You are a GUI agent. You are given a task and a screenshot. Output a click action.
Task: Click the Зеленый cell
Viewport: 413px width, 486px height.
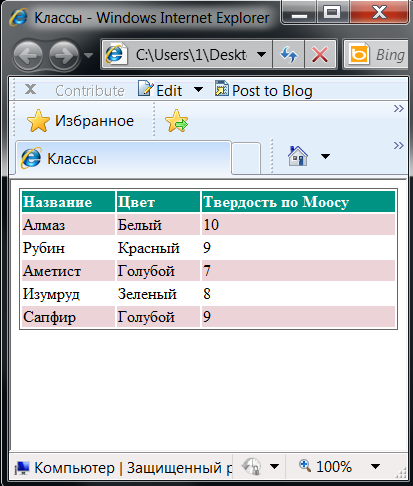[158, 294]
